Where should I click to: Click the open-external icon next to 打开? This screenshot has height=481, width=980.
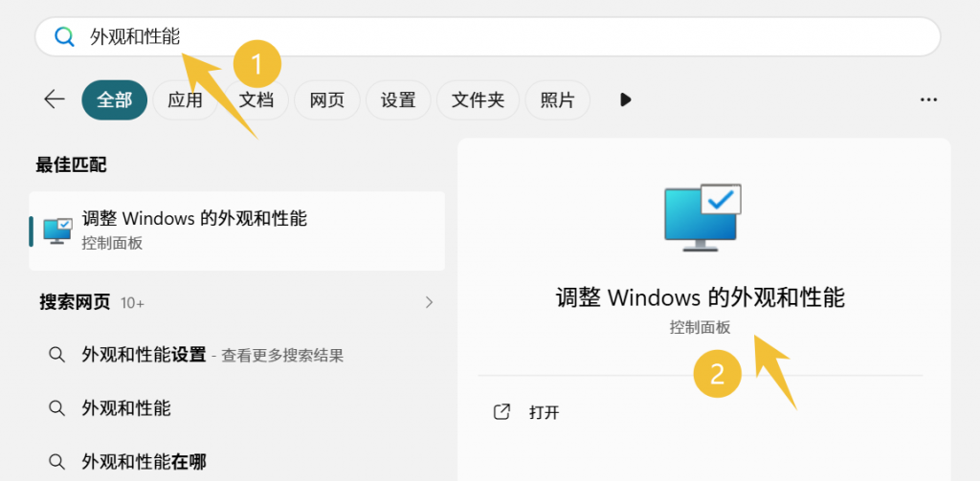click(x=501, y=411)
